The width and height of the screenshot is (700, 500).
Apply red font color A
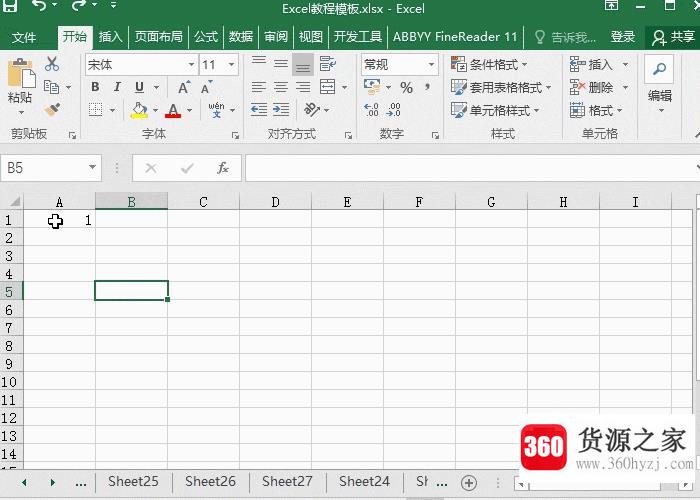click(173, 110)
